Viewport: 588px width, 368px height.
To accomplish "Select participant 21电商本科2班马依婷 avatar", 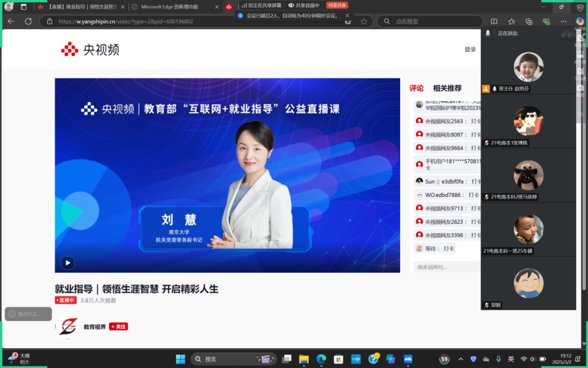I will tap(528, 175).
